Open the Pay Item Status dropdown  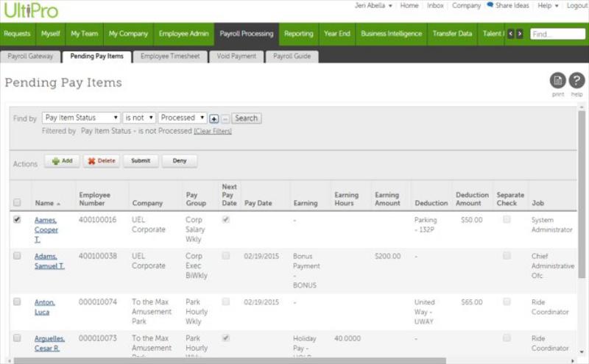[x=81, y=118]
